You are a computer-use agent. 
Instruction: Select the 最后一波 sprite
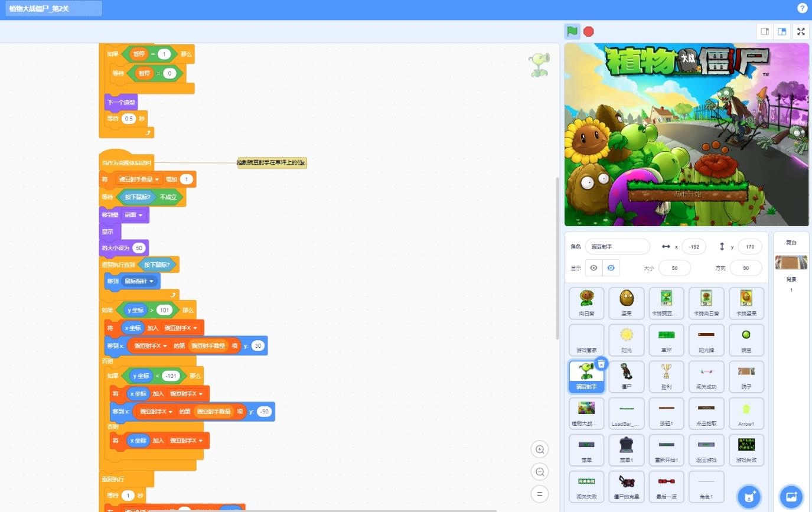[x=666, y=487]
